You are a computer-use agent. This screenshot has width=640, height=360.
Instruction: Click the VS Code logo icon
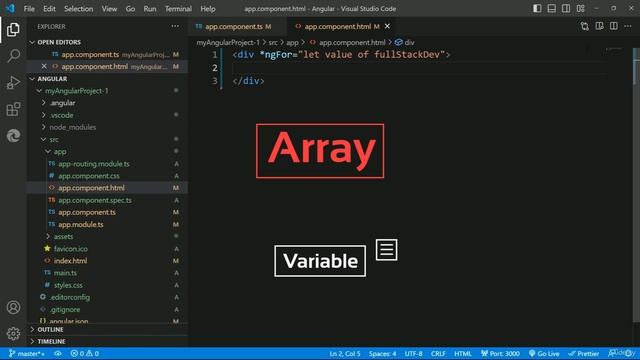click(x=10, y=8)
